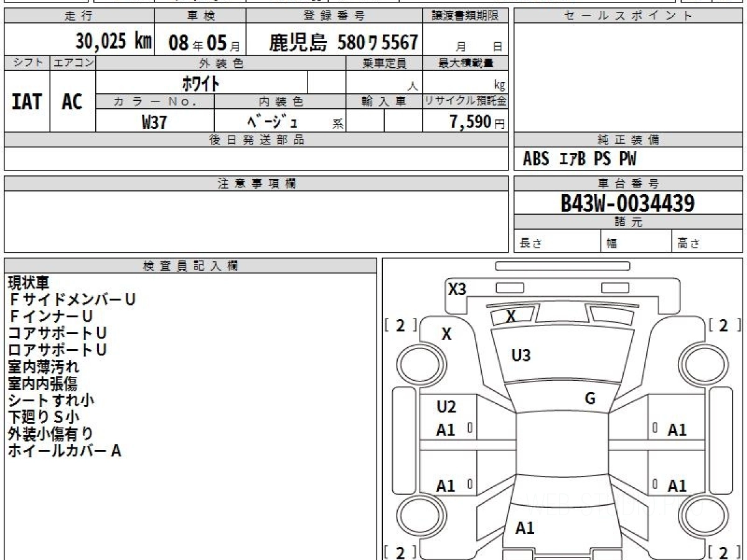Click the ホイールカバーA inspector note
Screen dimensions: 747x560
64,451
